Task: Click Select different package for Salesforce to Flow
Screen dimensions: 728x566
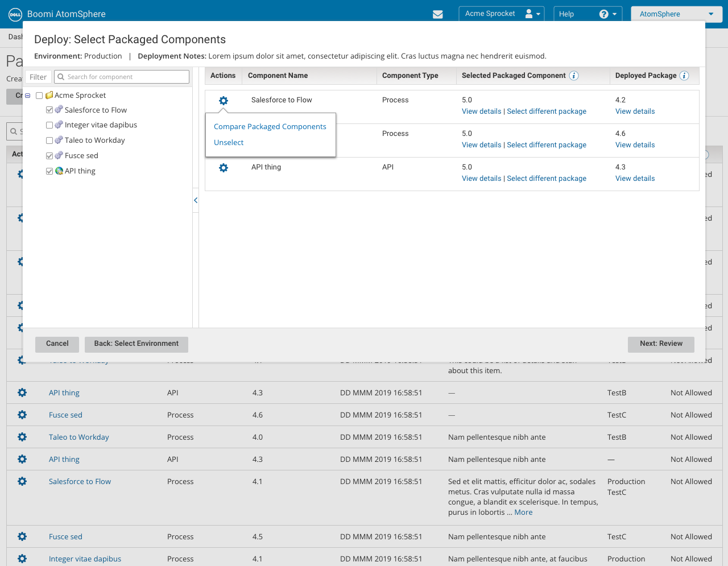Action: coord(547,111)
